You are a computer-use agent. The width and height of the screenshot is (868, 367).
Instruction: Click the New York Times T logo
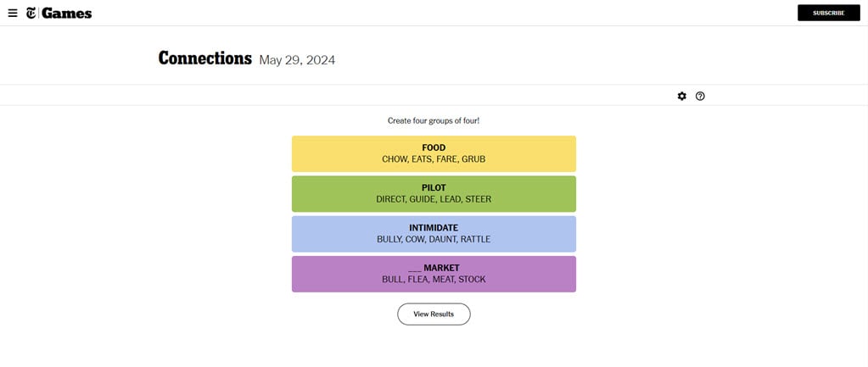coord(31,13)
